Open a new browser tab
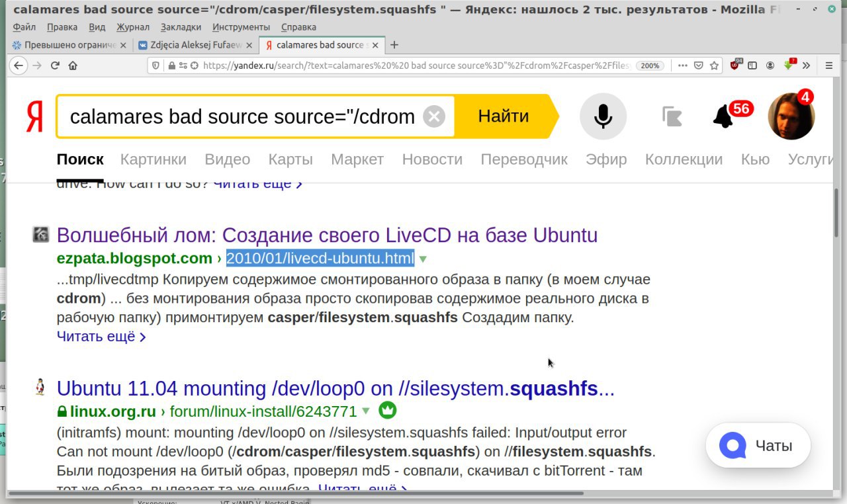Viewport: 847px width, 504px height. point(394,45)
